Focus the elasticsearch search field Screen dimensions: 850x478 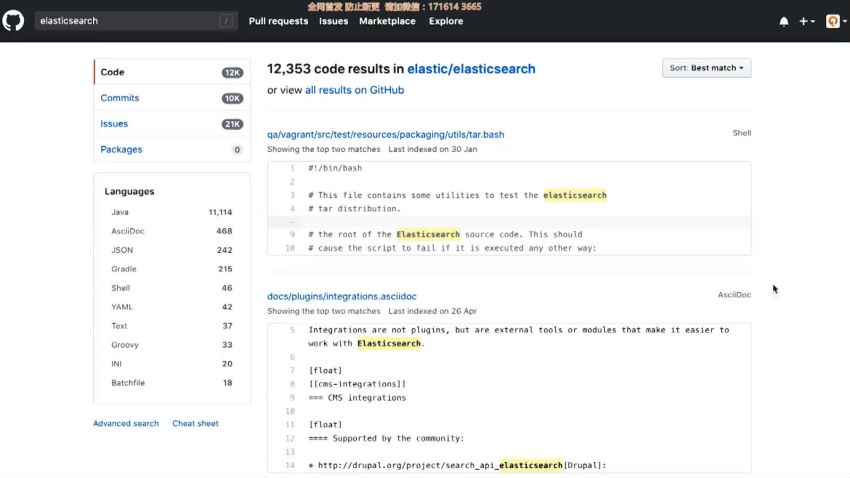coord(136,21)
